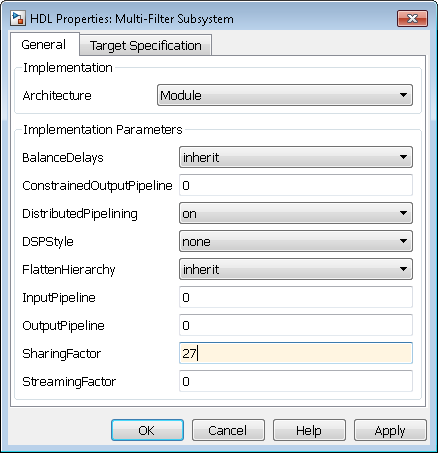Select the StreamingFactor input box

296,381
